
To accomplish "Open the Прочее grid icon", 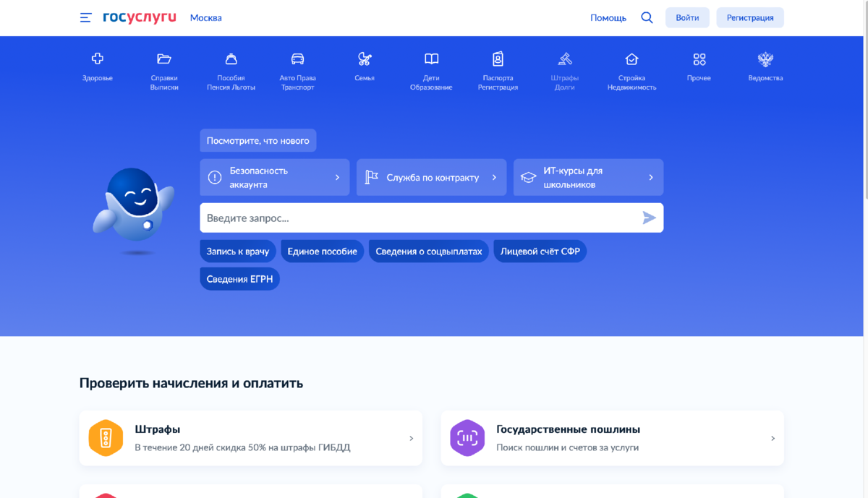I will pyautogui.click(x=699, y=59).
